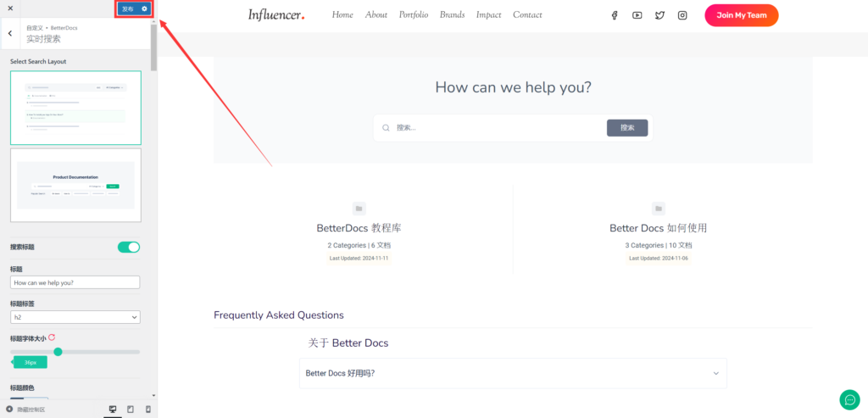Click the 发布 publish button
This screenshot has height=418, width=868.
click(x=128, y=8)
